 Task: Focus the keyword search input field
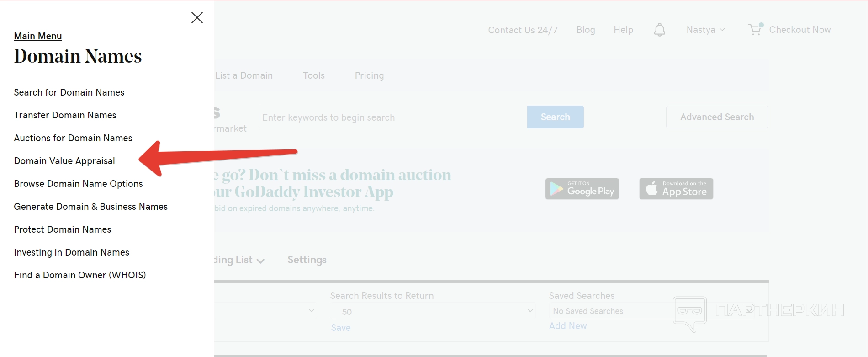click(393, 117)
